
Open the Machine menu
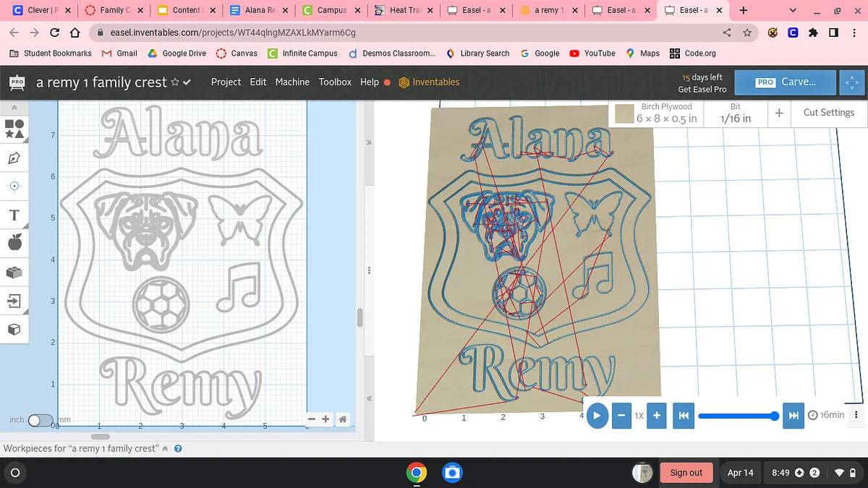point(292,82)
